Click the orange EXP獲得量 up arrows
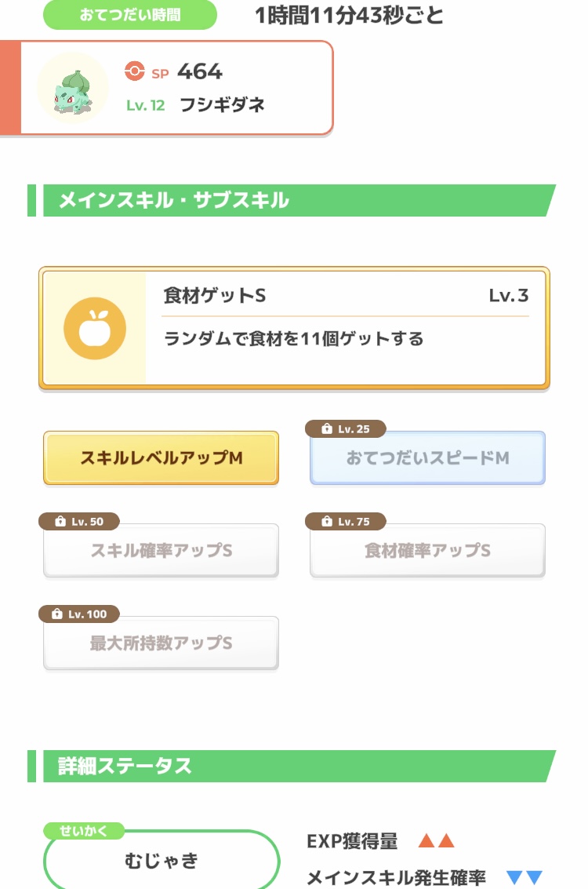This screenshot has height=889, width=588. coord(437,842)
